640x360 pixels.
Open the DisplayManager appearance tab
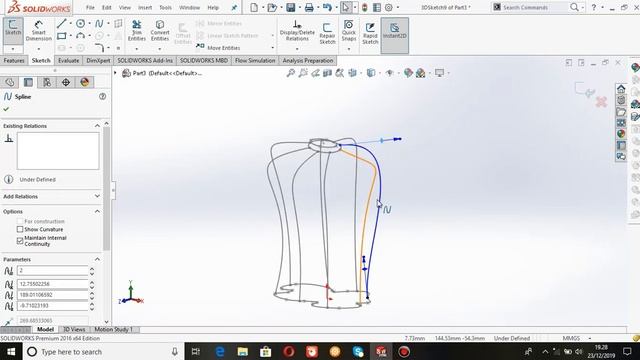(84, 82)
